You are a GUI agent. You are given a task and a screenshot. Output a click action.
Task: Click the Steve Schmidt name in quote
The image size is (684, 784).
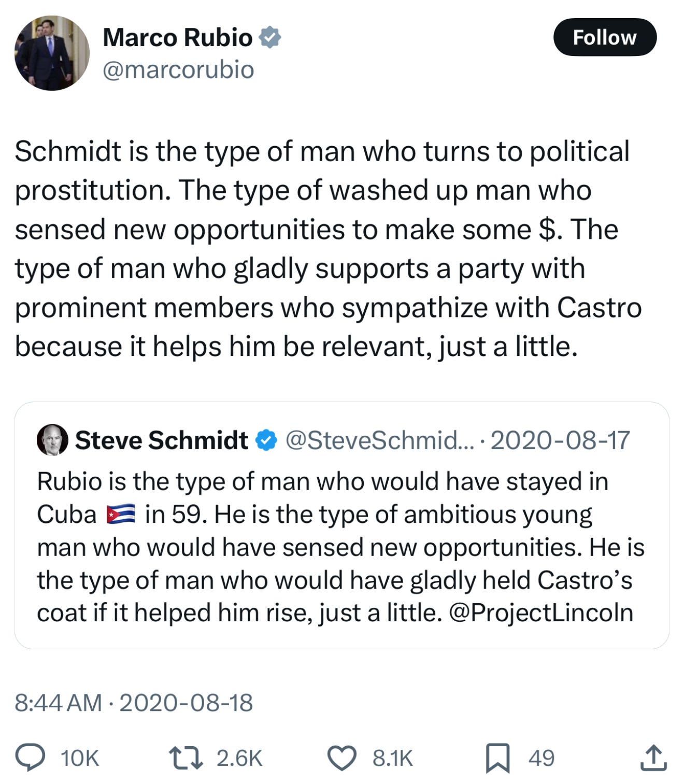tap(161, 440)
